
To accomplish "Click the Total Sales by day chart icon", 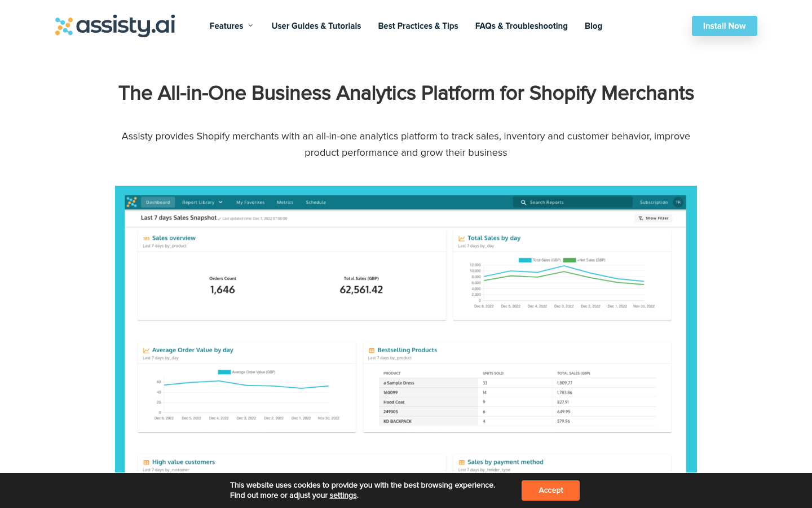I will click(462, 238).
